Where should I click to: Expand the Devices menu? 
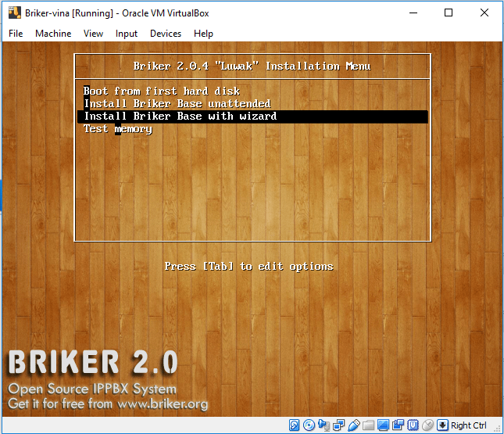click(x=165, y=34)
